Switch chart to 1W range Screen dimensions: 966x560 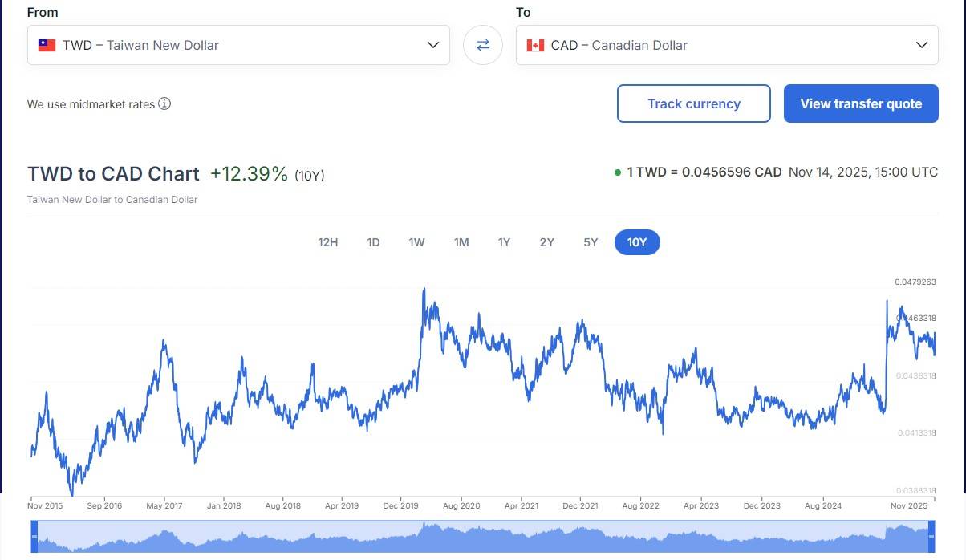click(x=416, y=242)
